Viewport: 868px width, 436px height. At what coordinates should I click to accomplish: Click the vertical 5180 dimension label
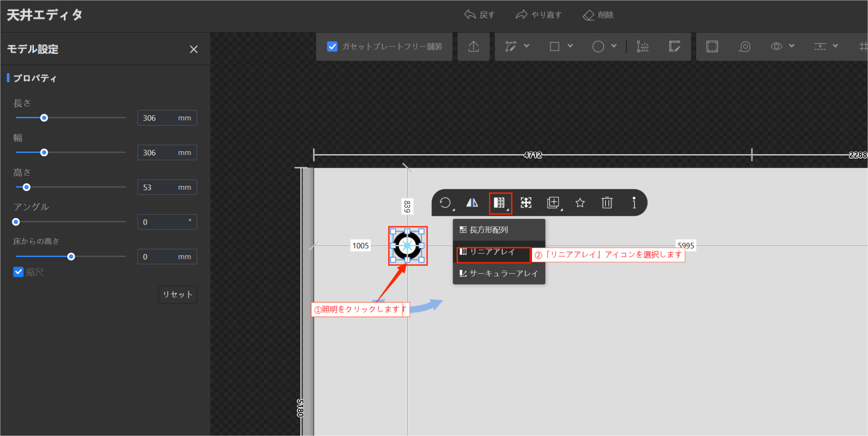click(300, 408)
